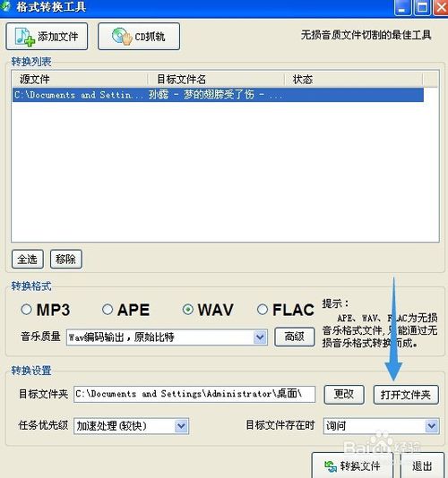Click the 目标文件夹 path input field
This screenshot has height=478, width=448.
click(194, 394)
